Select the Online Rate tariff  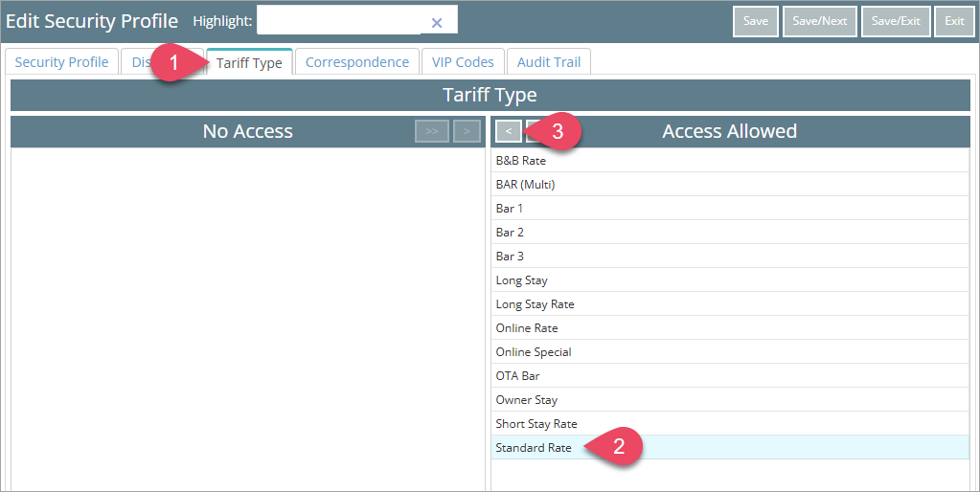tap(729, 327)
